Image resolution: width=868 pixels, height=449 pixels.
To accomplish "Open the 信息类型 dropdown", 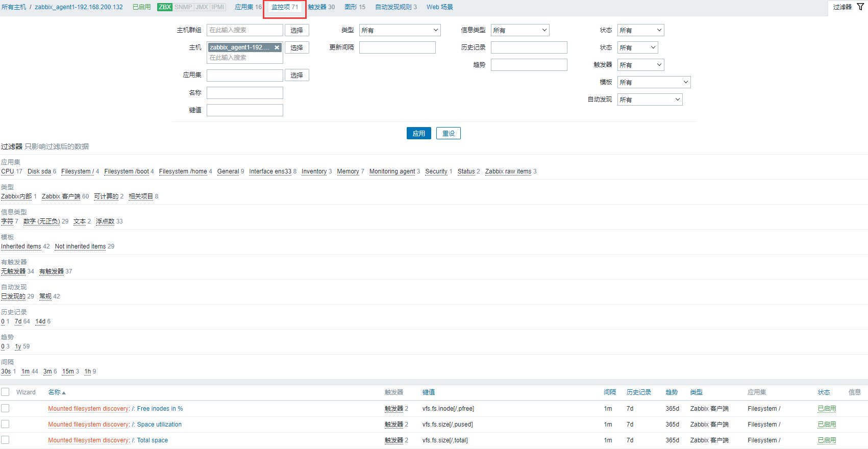I will [520, 30].
